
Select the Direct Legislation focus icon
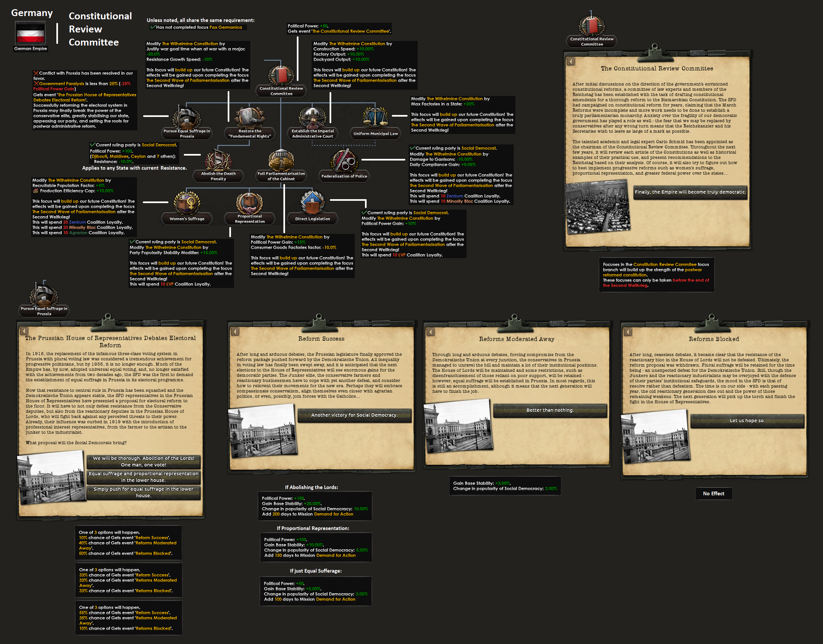pos(312,203)
